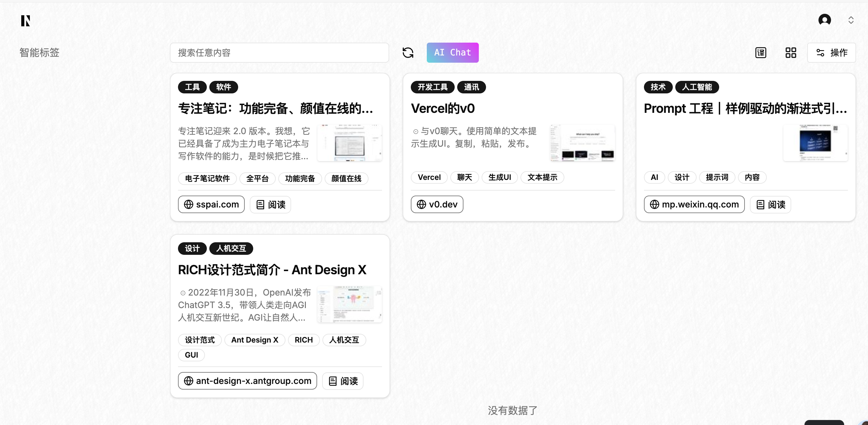
Task: Click the 软件 category badge
Action: coord(223,87)
